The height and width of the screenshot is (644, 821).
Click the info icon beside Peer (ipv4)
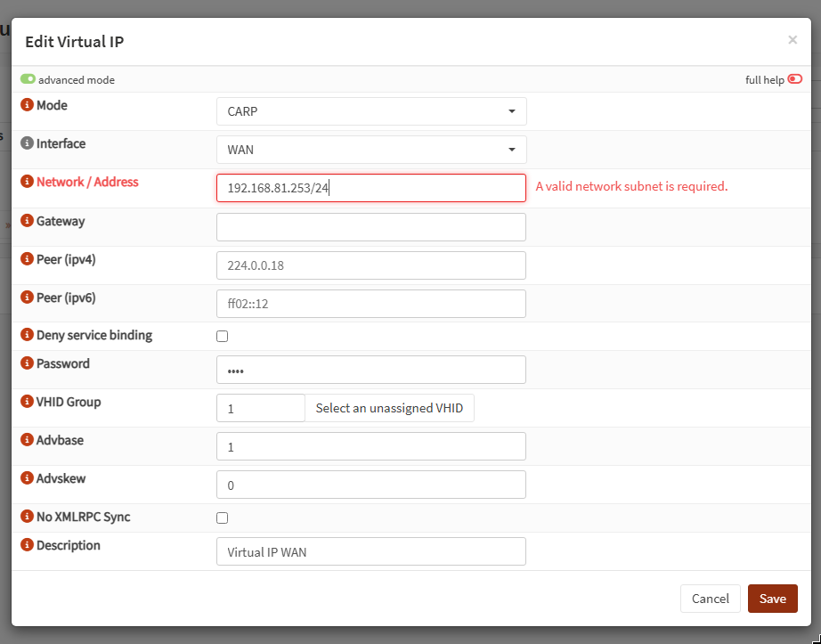(27, 258)
